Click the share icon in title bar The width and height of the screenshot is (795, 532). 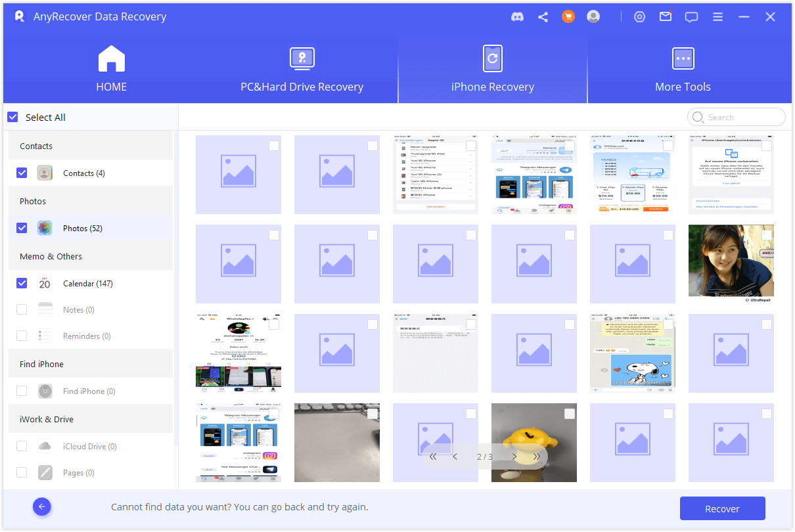pos(543,17)
